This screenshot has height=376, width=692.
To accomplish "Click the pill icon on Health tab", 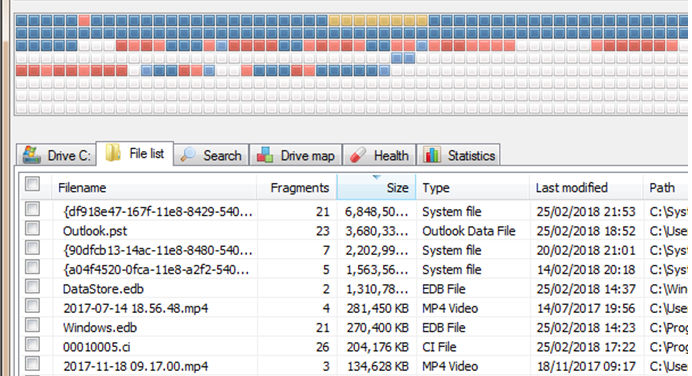I will 358,155.
